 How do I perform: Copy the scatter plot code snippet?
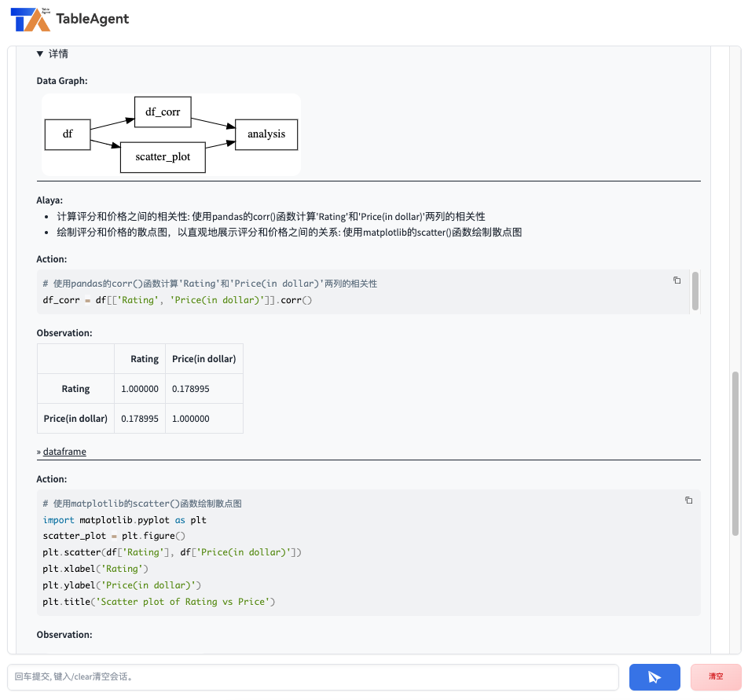(x=689, y=500)
